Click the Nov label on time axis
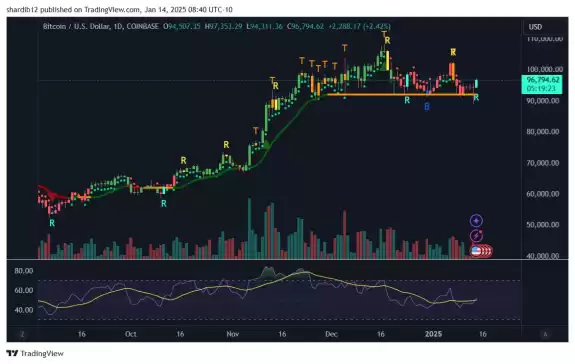This screenshot has width=575, height=364. click(x=233, y=334)
